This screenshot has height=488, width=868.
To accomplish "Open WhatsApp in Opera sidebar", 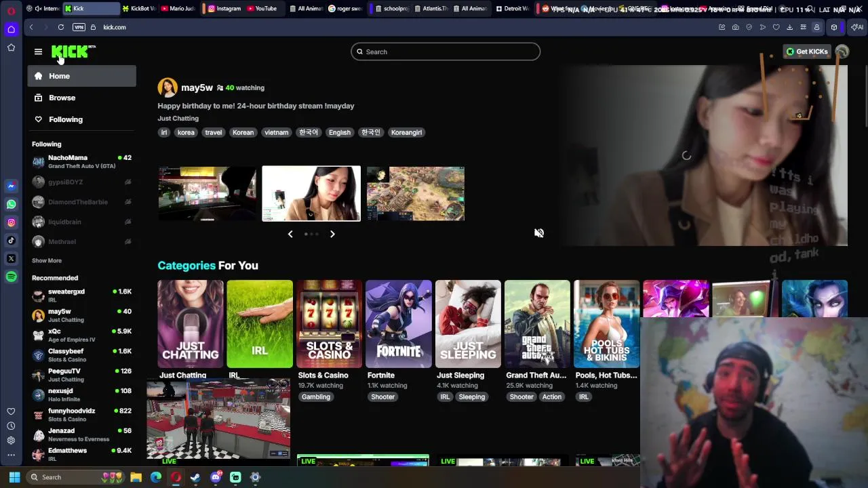I will coord(11,204).
